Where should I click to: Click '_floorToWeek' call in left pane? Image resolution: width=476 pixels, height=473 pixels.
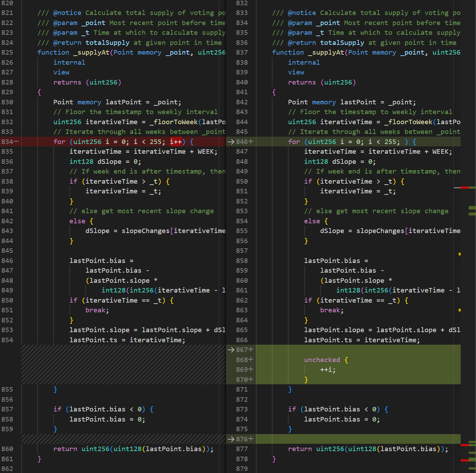point(174,122)
